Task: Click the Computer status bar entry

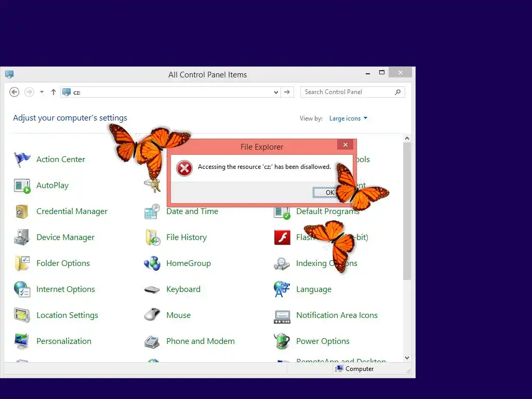Action: (x=354, y=369)
